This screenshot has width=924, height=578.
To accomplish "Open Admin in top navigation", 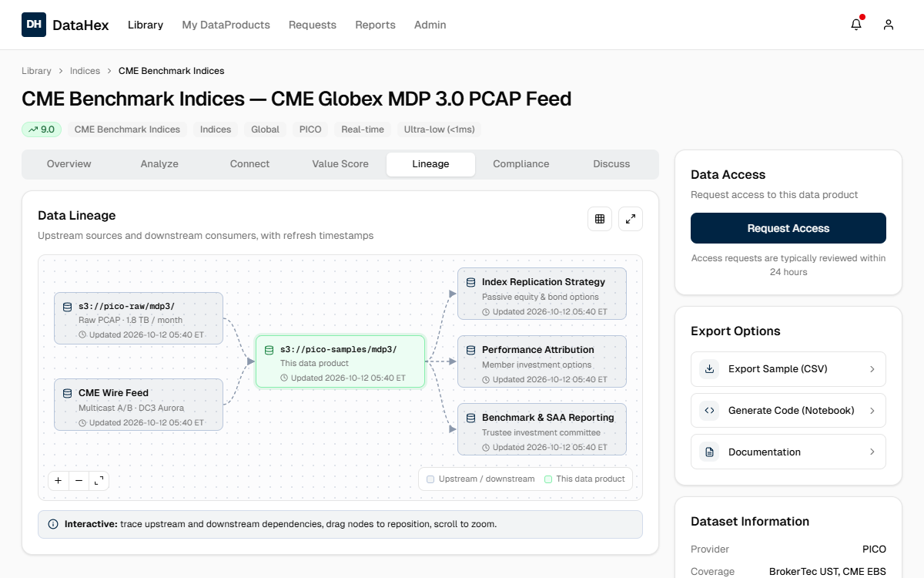I will [430, 25].
